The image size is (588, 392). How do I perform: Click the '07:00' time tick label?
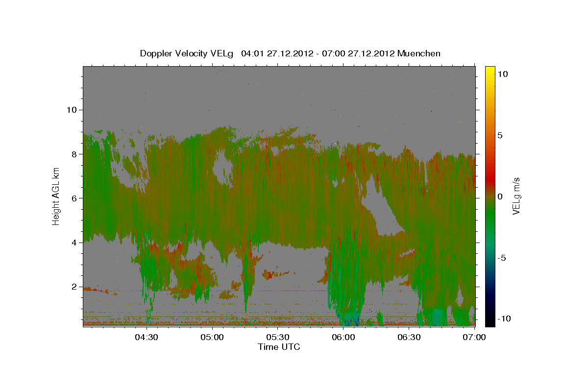[475, 337]
